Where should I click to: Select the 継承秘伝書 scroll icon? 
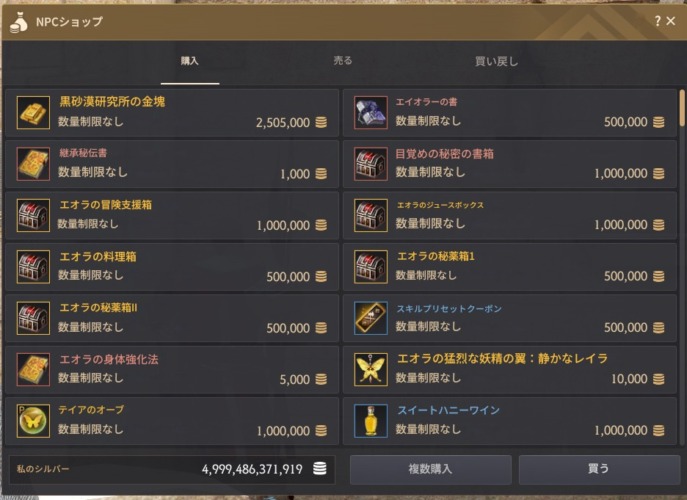pyautogui.click(x=33, y=164)
